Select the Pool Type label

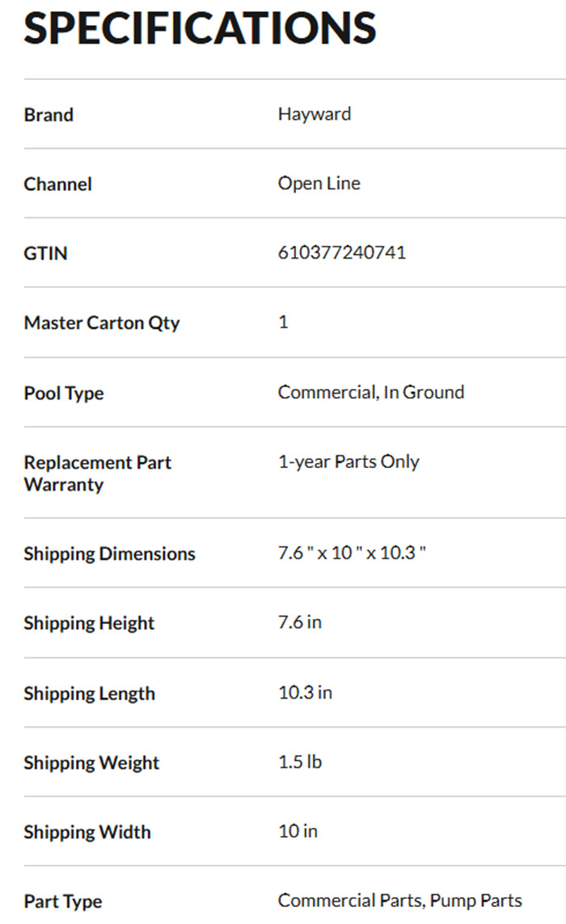click(x=64, y=394)
